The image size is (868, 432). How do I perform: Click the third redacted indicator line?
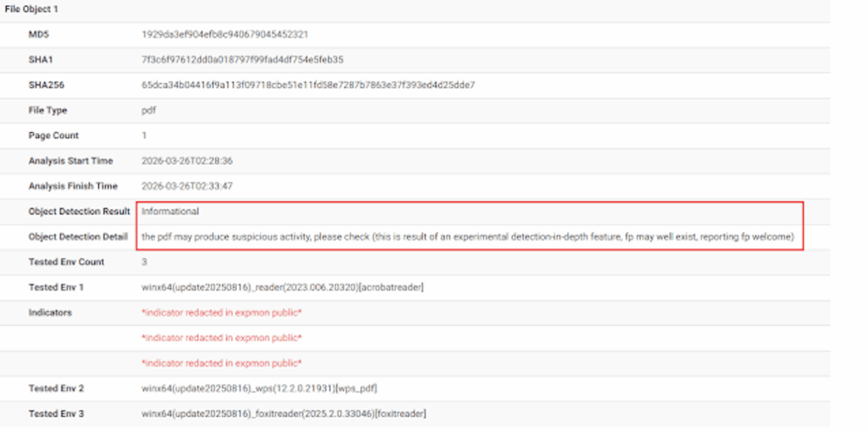222,363
